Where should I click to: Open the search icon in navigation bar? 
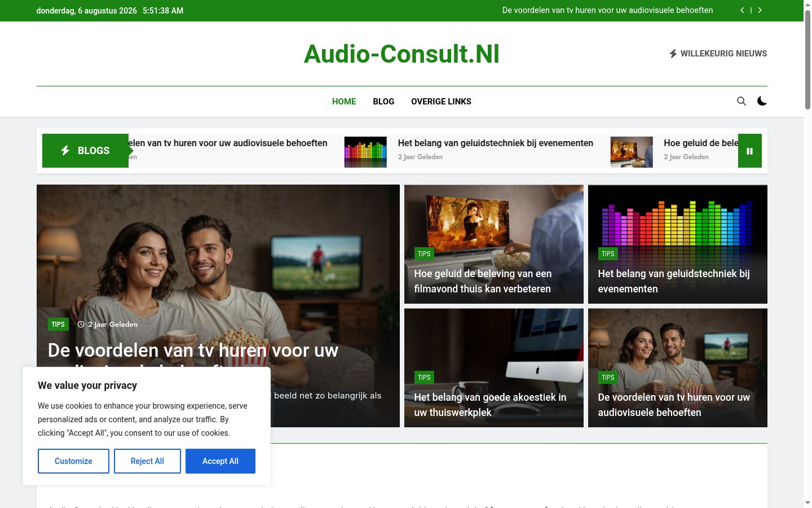click(742, 101)
